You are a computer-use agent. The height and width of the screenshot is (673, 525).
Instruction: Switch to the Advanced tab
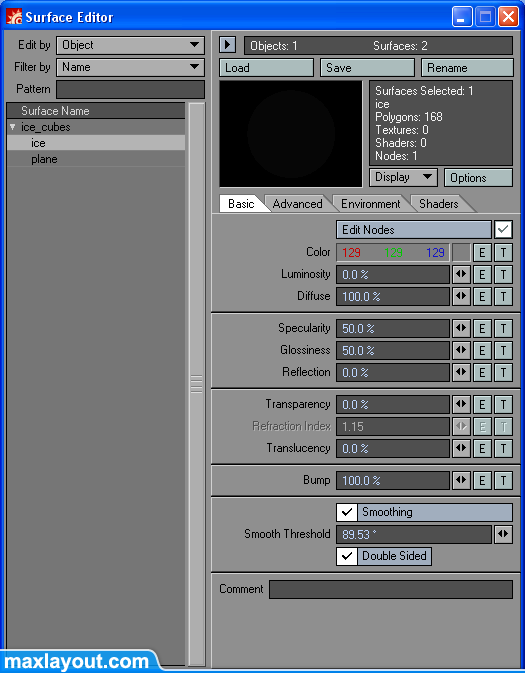pos(297,204)
